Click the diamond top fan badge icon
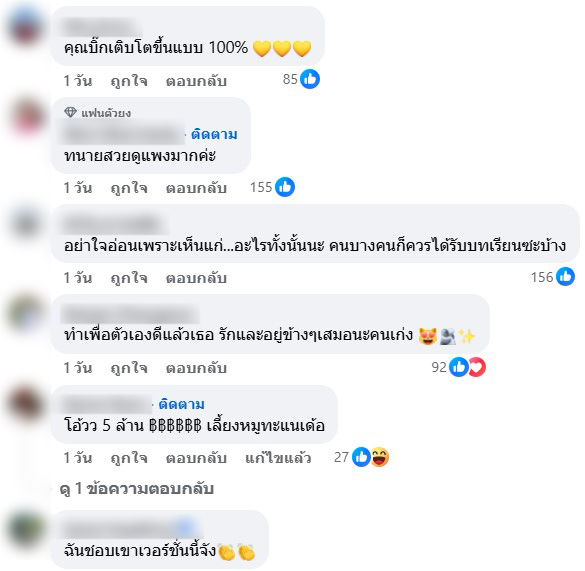Viewport: 585px width, 571px height. click(x=70, y=112)
